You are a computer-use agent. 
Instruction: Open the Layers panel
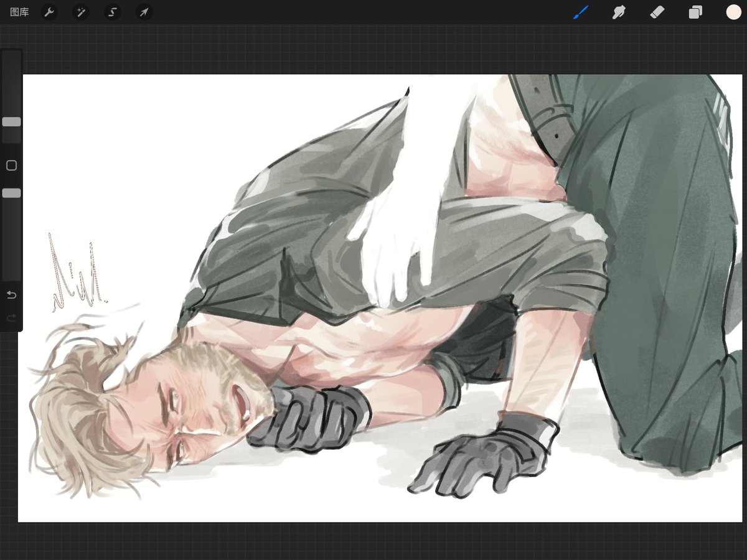695,12
